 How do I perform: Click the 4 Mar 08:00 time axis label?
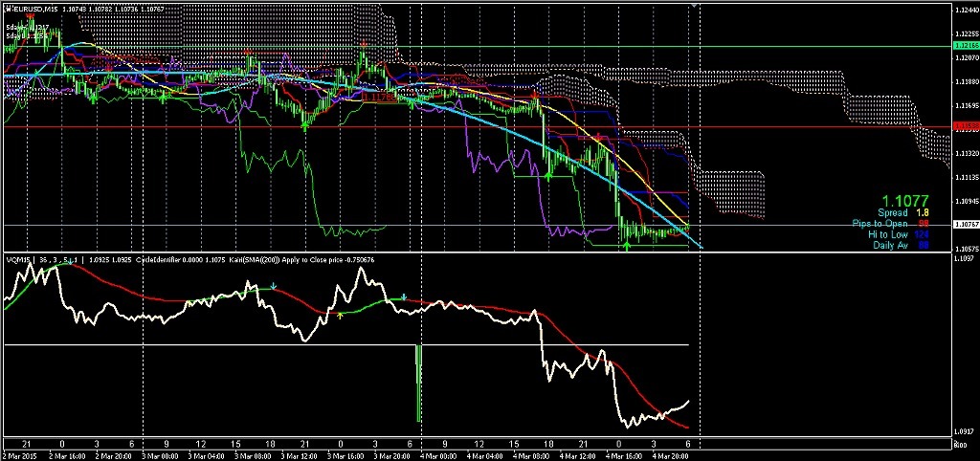point(532,455)
